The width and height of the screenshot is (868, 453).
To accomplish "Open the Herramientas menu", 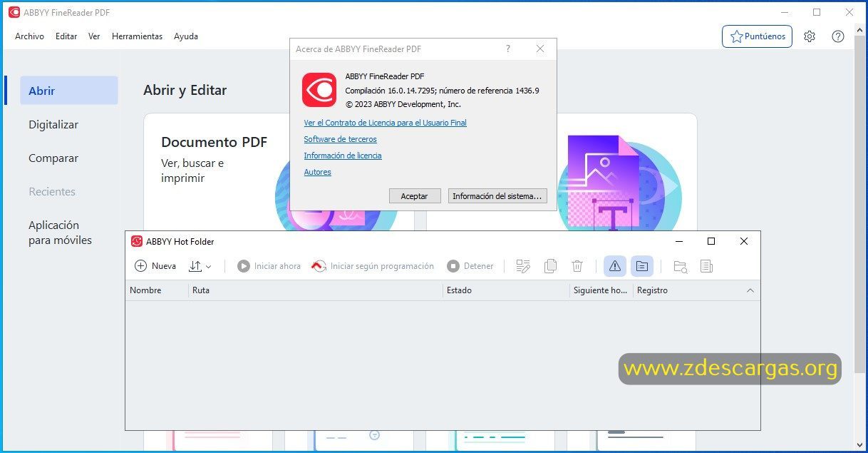I will (x=137, y=36).
